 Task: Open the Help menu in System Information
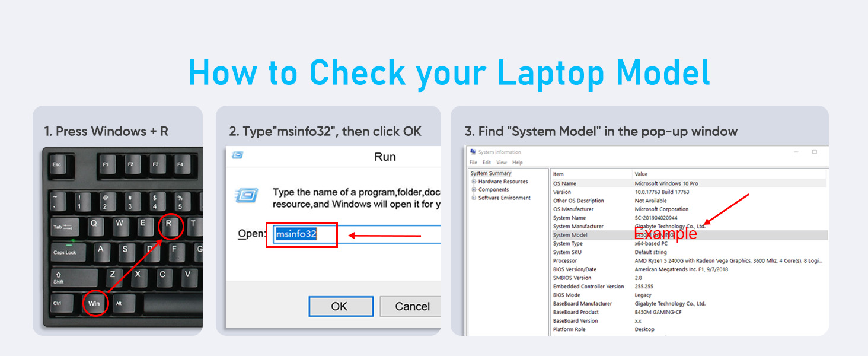click(518, 162)
